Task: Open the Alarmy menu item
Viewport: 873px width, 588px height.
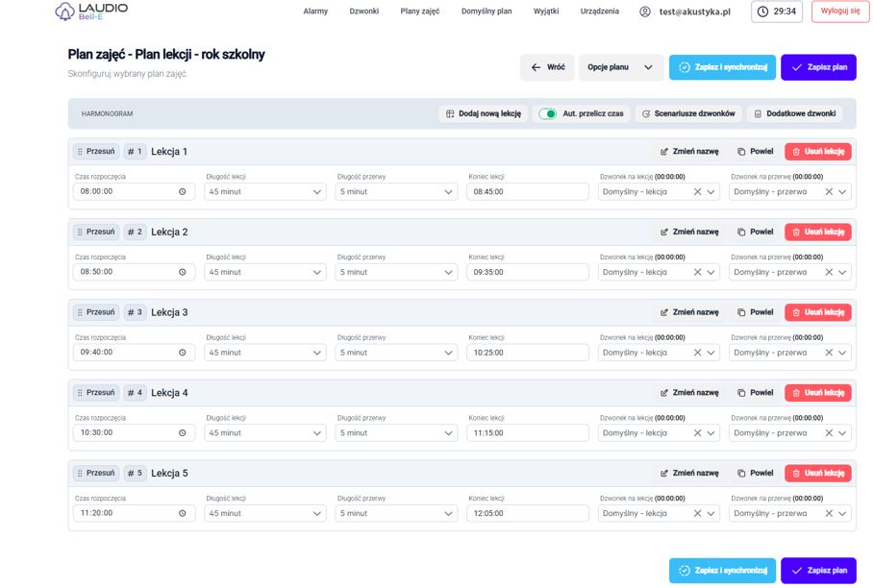Action: pyautogui.click(x=315, y=12)
